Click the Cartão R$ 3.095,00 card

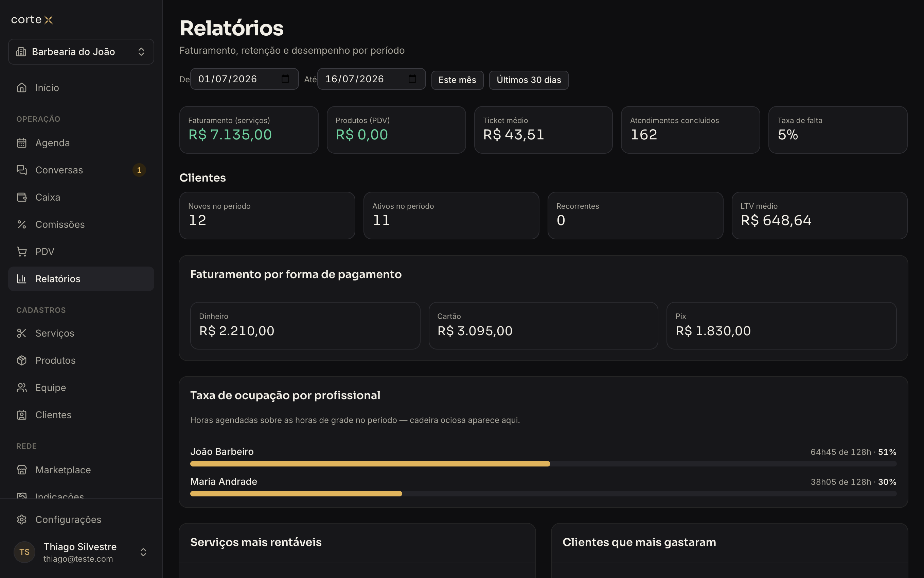click(x=543, y=325)
